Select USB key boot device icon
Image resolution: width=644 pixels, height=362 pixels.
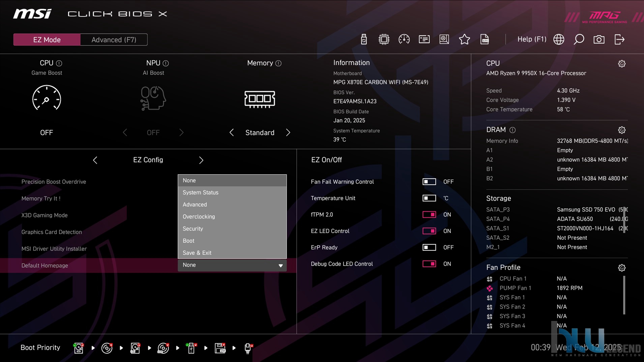pyautogui.click(x=191, y=348)
